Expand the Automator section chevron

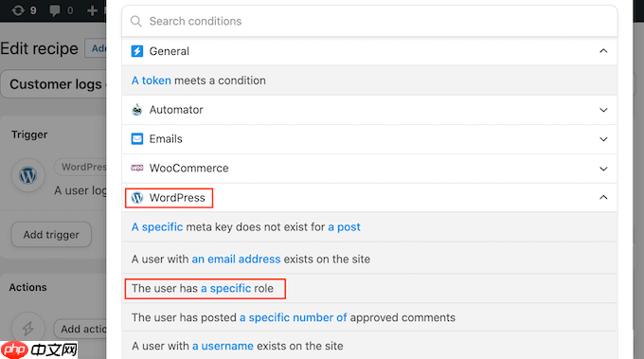coord(603,110)
